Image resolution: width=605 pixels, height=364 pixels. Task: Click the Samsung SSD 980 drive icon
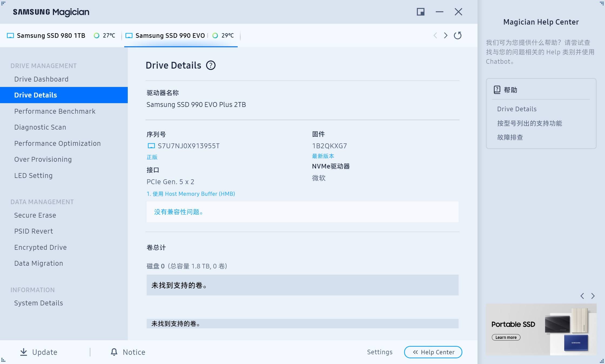(10, 36)
